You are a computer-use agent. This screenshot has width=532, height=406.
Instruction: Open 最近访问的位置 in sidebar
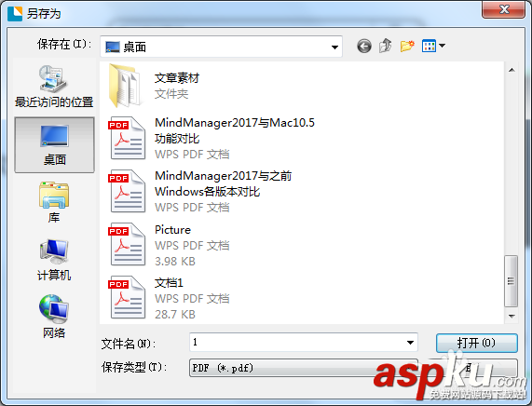(54, 87)
